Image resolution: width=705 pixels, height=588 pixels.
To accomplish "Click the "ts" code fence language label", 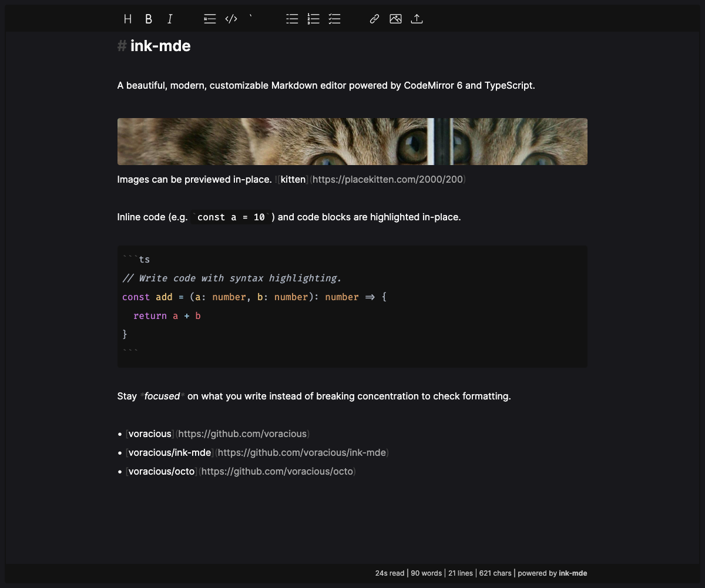I will point(145,260).
